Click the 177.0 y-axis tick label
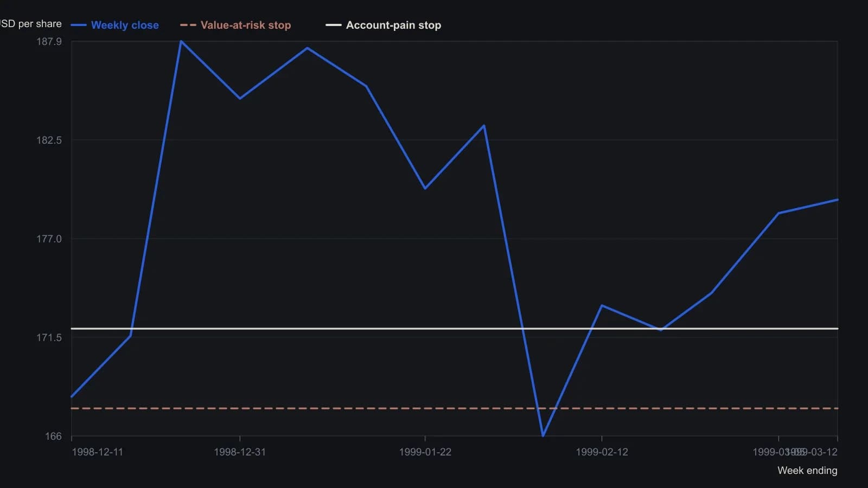 click(49, 239)
